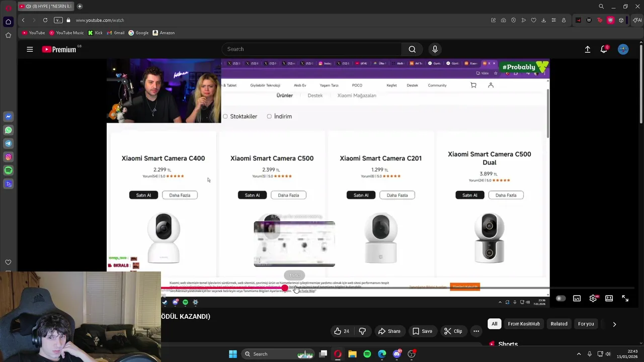Select the For you chip

pos(586,324)
